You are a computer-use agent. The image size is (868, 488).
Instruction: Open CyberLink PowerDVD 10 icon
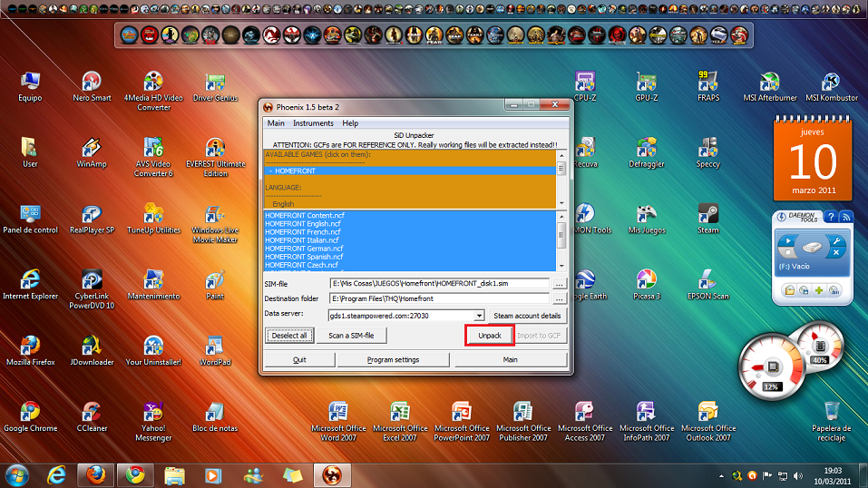(92, 289)
